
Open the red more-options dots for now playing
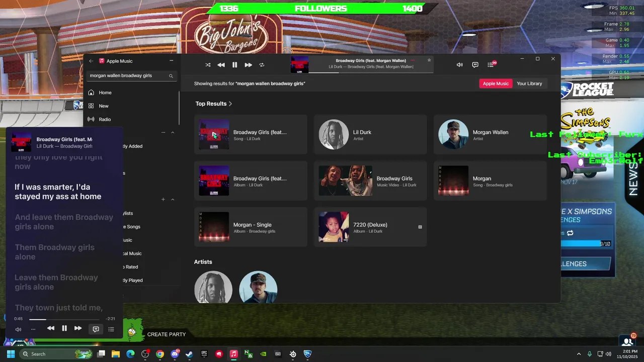pyautogui.click(x=413, y=60)
